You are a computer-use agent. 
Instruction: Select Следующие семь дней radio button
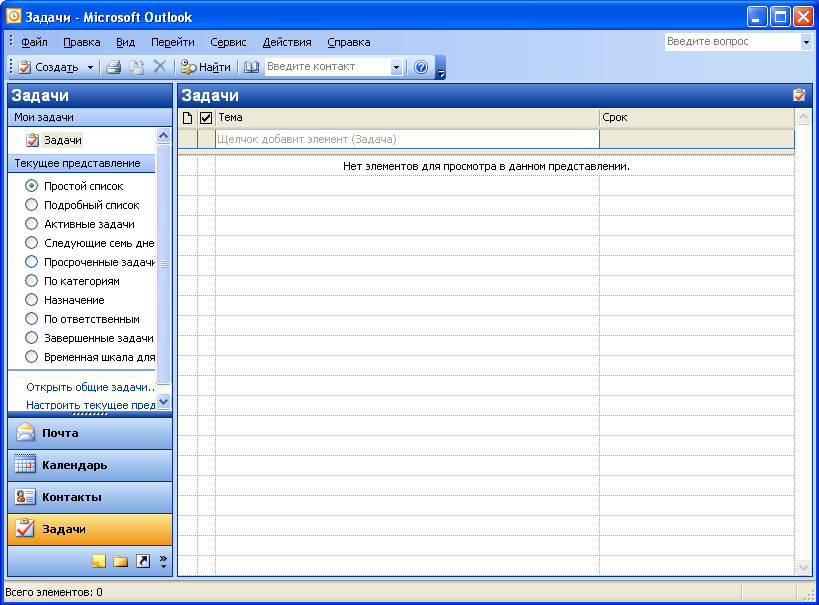click(31, 242)
